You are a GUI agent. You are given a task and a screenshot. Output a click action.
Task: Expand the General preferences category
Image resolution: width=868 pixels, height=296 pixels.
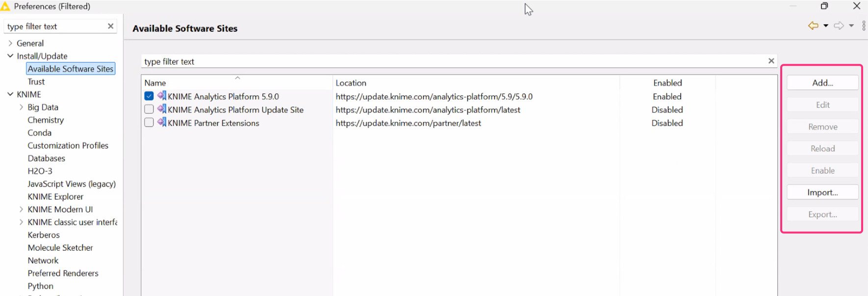pyautogui.click(x=10, y=43)
